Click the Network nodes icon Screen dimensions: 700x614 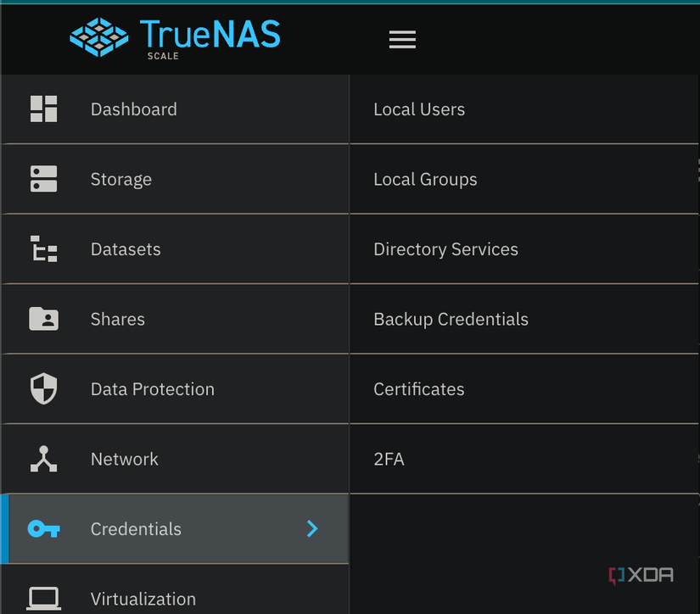click(43, 459)
